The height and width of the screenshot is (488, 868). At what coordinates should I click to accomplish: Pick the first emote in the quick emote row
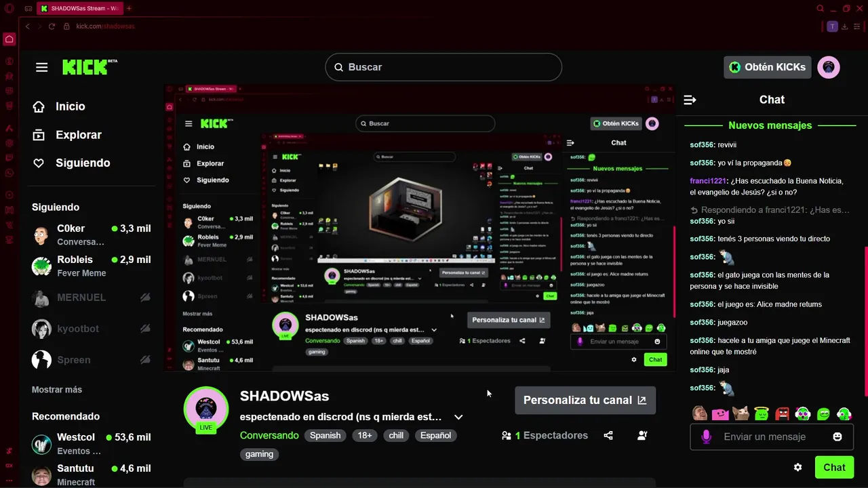700,413
